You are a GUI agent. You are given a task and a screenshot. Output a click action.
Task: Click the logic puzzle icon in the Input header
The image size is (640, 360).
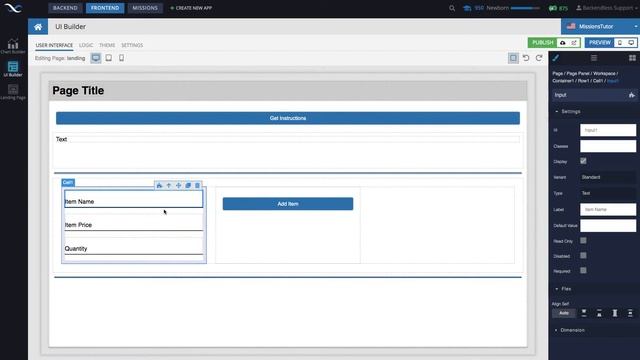(x=631, y=95)
